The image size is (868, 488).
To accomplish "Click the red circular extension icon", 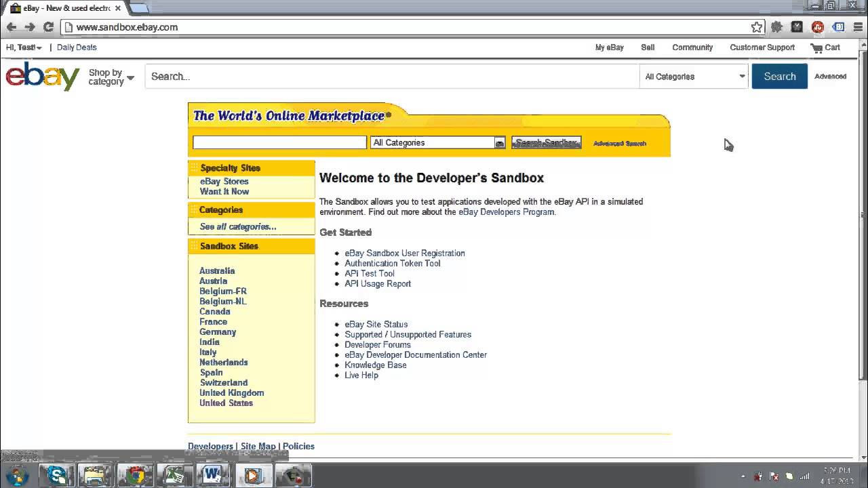I will coord(818,27).
